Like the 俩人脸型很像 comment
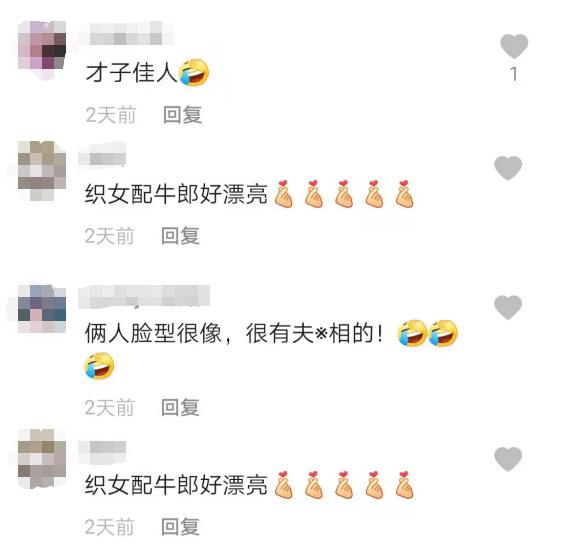 (x=508, y=307)
